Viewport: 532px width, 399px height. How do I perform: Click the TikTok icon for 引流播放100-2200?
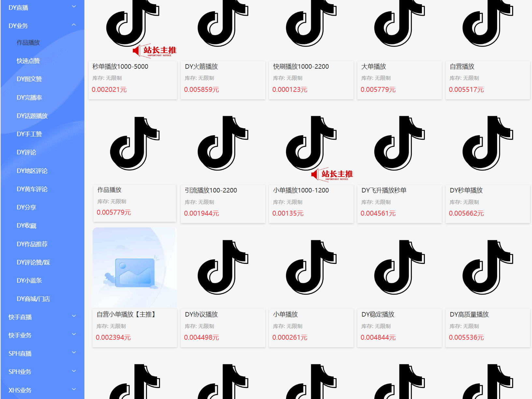click(x=223, y=143)
